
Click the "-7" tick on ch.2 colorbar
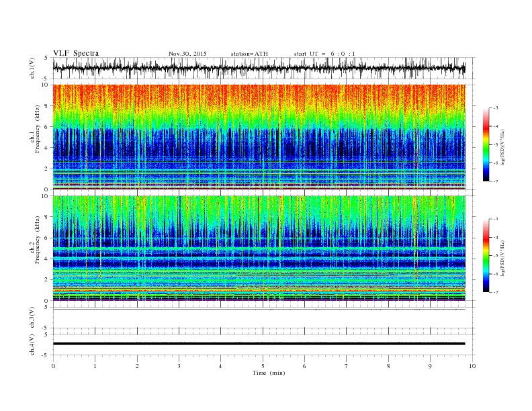coord(495,292)
